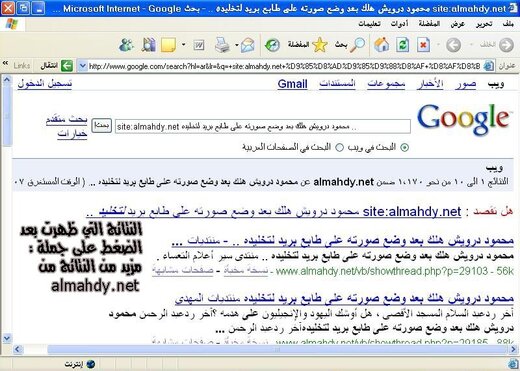
Task: Open first result title ending منتديات ...
Action: [x=342, y=240]
